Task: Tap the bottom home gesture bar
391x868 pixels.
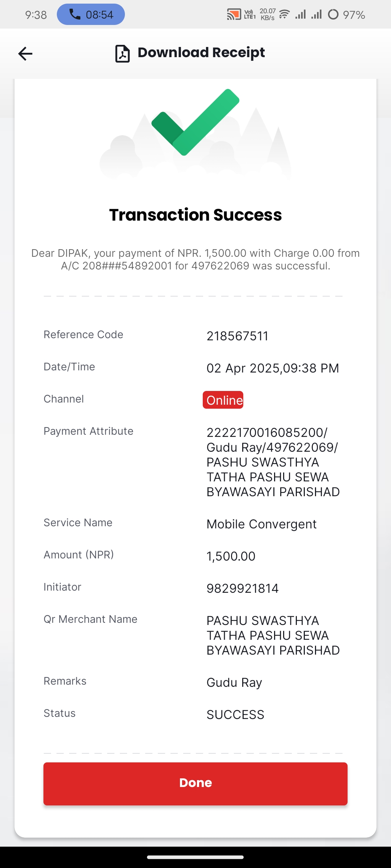Action: pos(195,857)
